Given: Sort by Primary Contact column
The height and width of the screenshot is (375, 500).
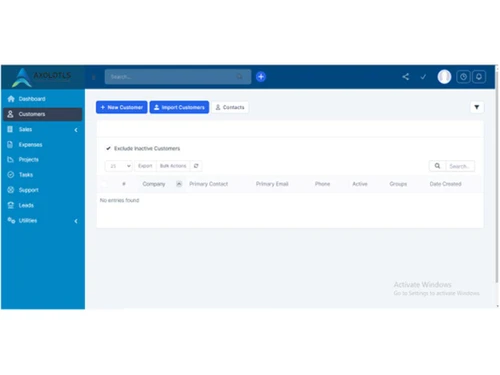Looking at the screenshot, I should pyautogui.click(x=209, y=184).
